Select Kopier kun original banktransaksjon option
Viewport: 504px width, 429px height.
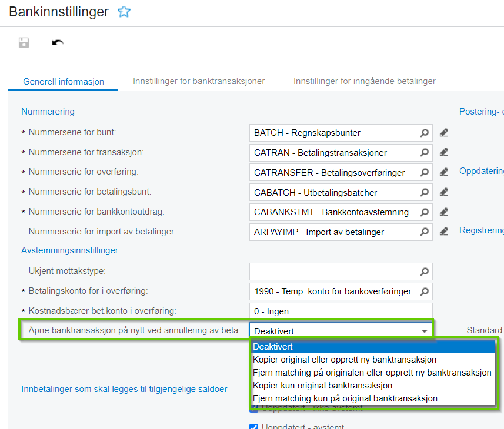click(x=322, y=386)
